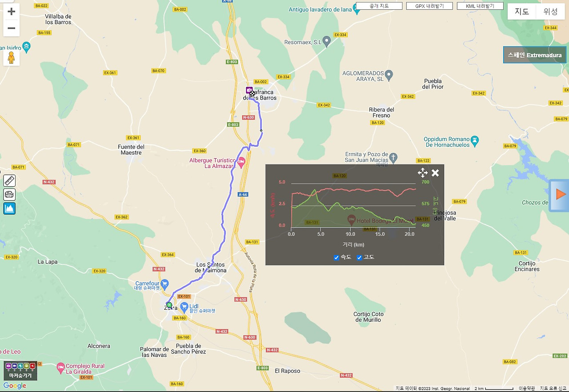This screenshot has height=392, width=569.
Task: Click the Oppidum Romano De Hornachuelos pin
Action: (x=475, y=141)
